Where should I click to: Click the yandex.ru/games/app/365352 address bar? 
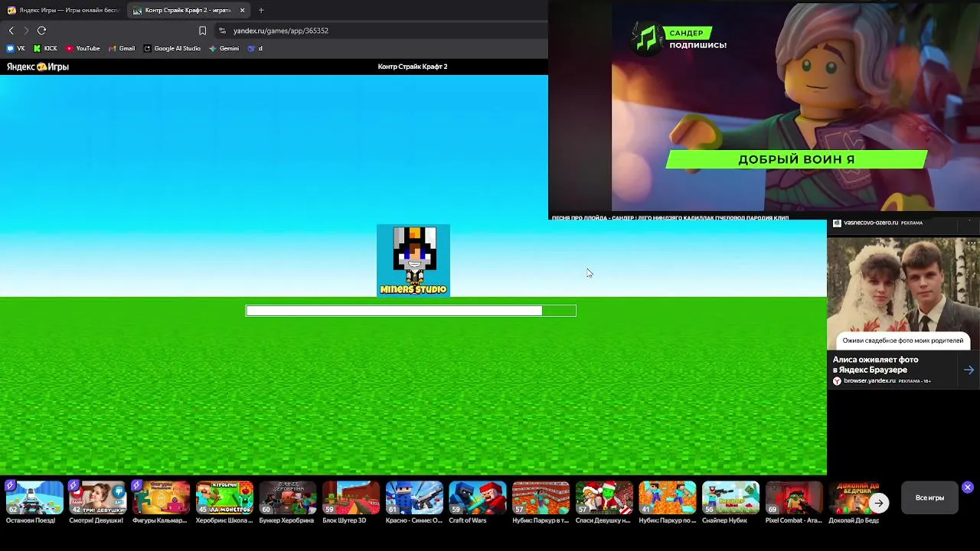[x=281, y=31]
